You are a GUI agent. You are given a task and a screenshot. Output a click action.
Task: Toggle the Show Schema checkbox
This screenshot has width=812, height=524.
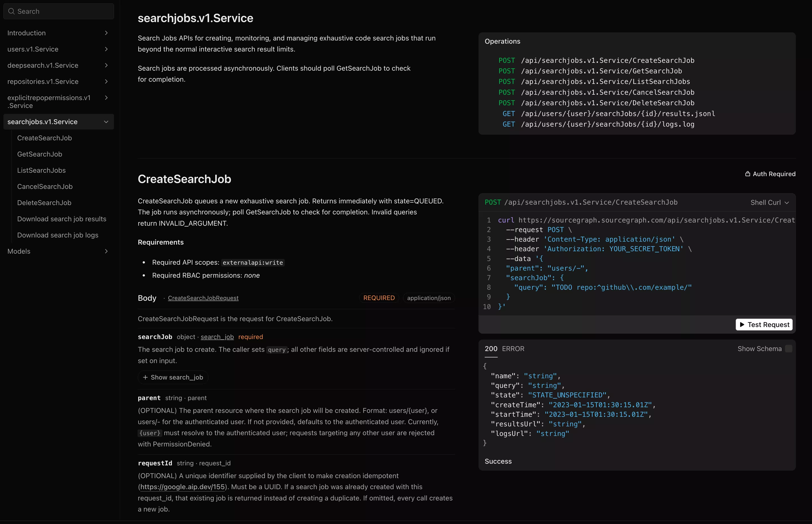(x=789, y=349)
